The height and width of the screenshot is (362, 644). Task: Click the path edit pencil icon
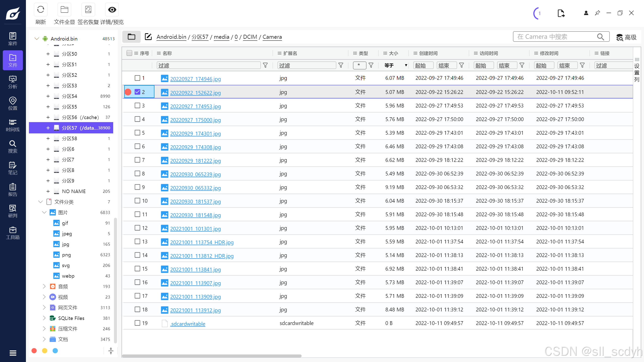(x=148, y=37)
